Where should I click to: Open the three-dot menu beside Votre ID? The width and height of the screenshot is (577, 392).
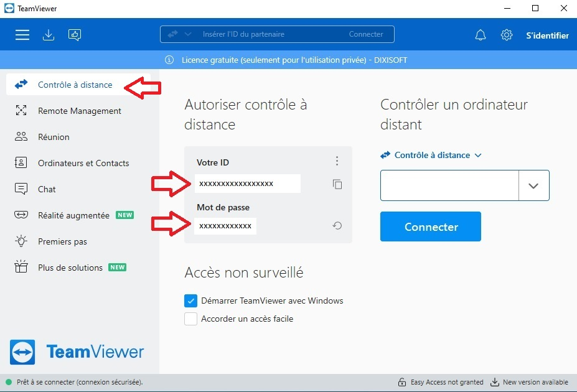point(337,161)
